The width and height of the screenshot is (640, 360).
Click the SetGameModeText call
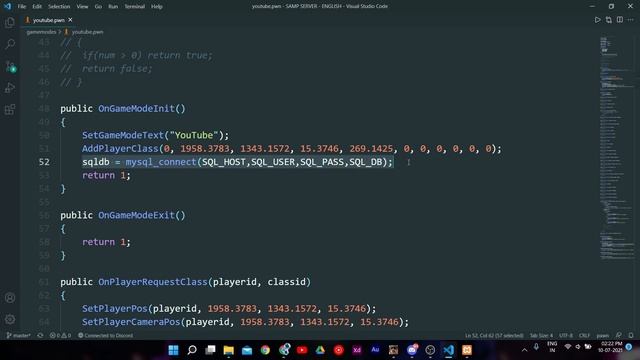coord(123,135)
